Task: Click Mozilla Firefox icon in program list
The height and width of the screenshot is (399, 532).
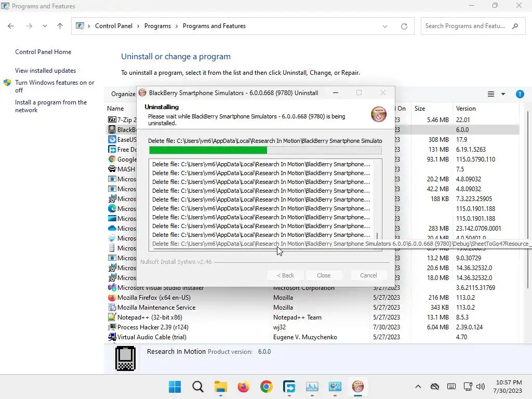Action: click(112, 298)
